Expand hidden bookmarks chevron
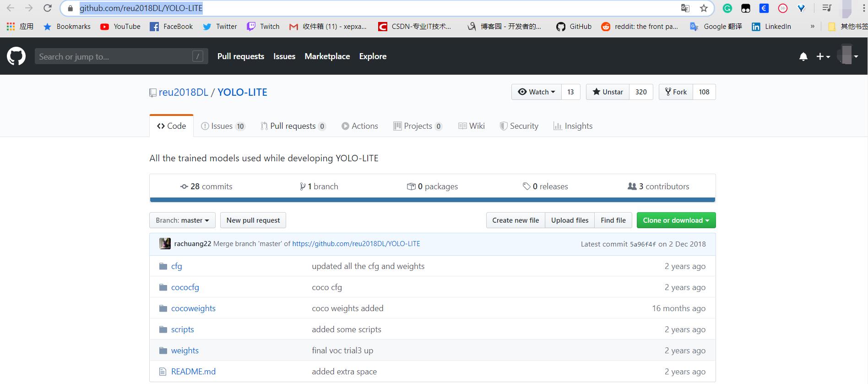The width and height of the screenshot is (868, 384). 813,27
